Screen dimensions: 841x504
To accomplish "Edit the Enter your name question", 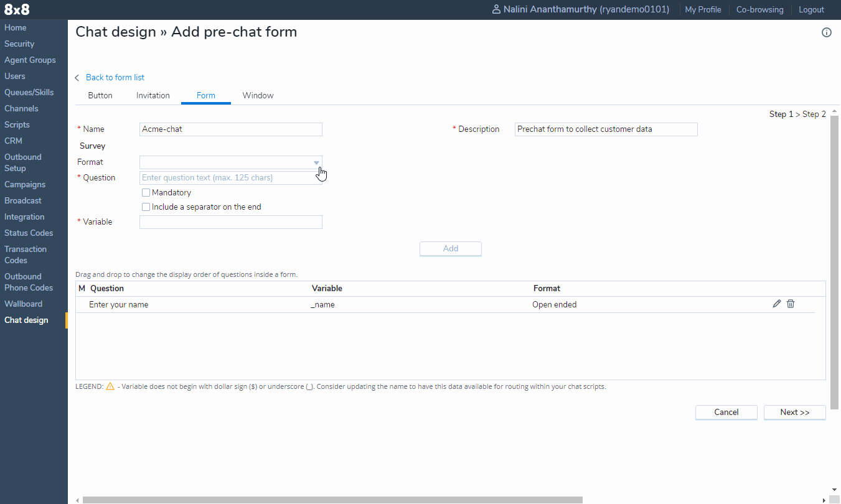I will [x=776, y=304].
